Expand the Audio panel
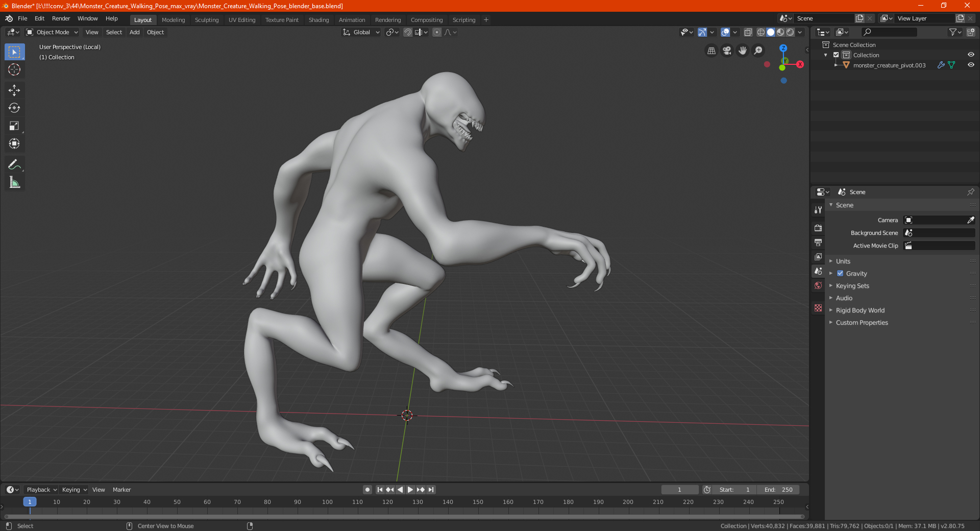 coord(844,298)
